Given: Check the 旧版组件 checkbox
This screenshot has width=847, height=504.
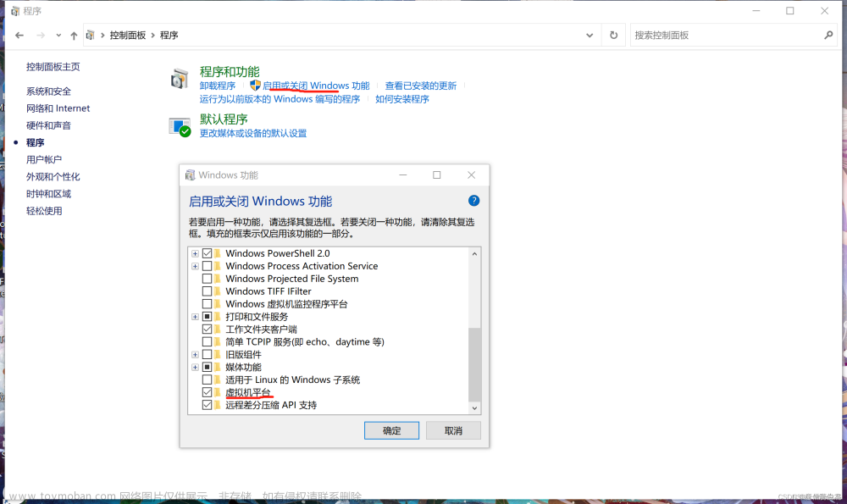Looking at the screenshot, I should 207,354.
